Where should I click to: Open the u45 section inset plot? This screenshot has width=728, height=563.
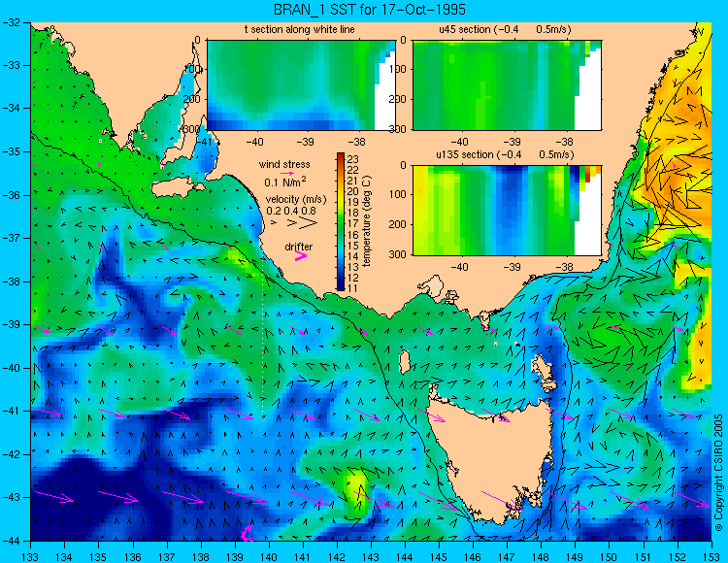point(507,85)
